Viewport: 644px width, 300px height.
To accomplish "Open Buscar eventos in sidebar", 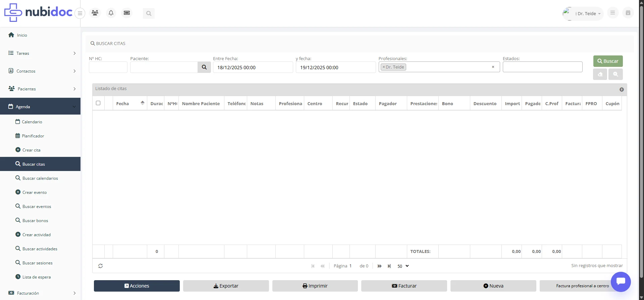I will click(40, 206).
